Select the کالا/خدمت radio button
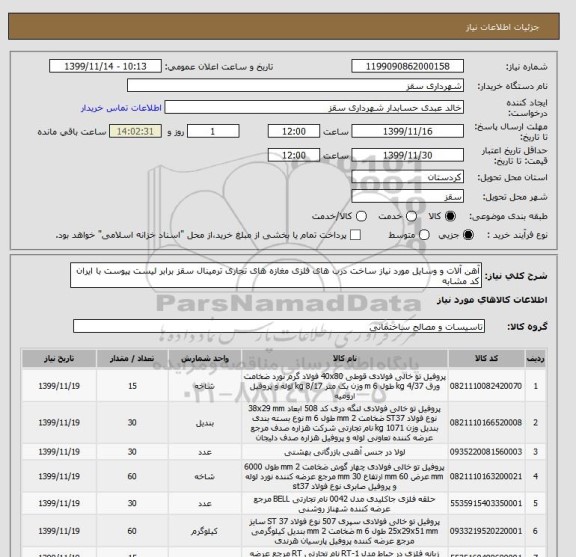 [x=361, y=216]
